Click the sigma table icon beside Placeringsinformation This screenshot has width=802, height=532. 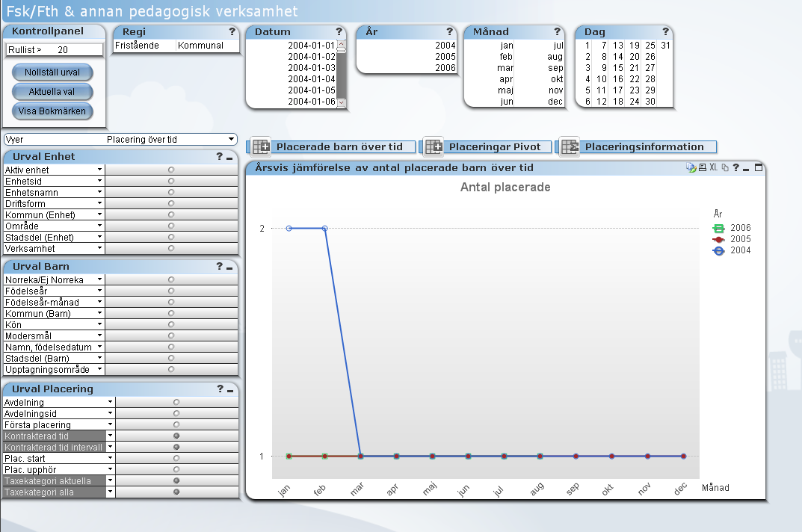570,146
